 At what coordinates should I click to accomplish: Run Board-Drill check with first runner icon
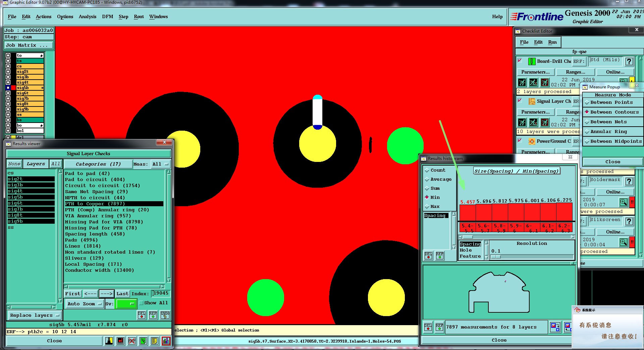pos(522,82)
